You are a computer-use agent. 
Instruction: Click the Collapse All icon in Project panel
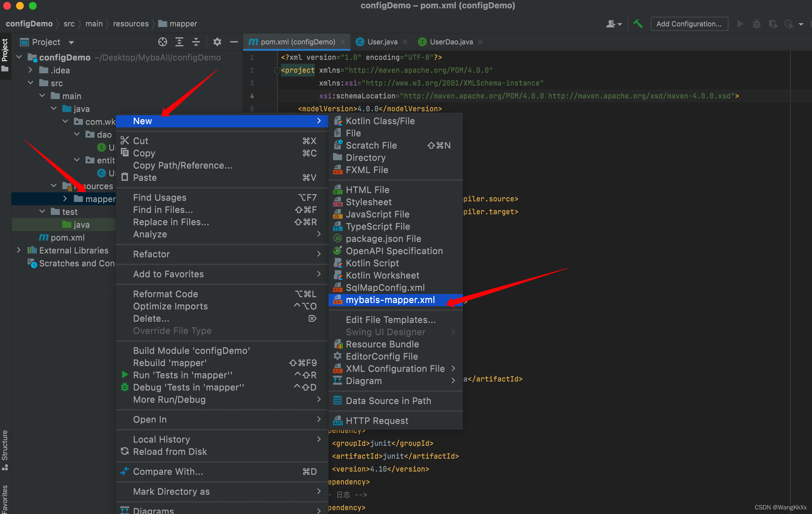[x=196, y=42]
